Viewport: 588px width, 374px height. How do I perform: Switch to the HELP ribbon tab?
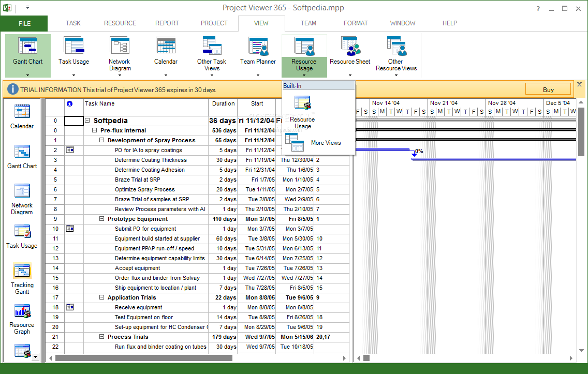(x=450, y=23)
